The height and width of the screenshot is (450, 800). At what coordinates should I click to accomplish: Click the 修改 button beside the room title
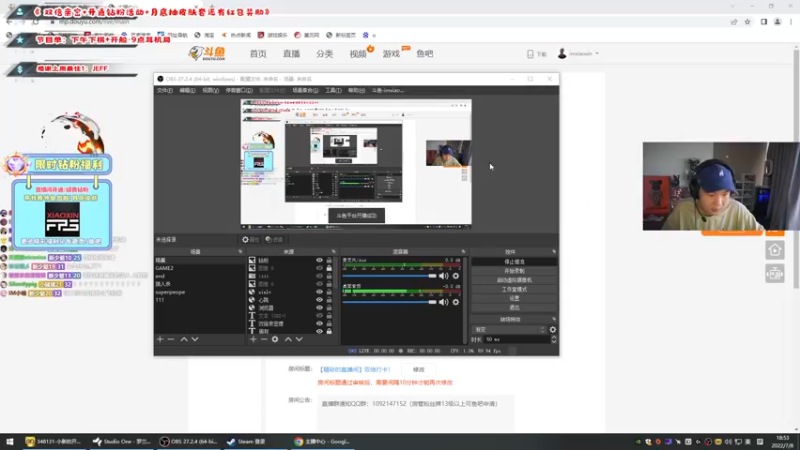(418, 369)
